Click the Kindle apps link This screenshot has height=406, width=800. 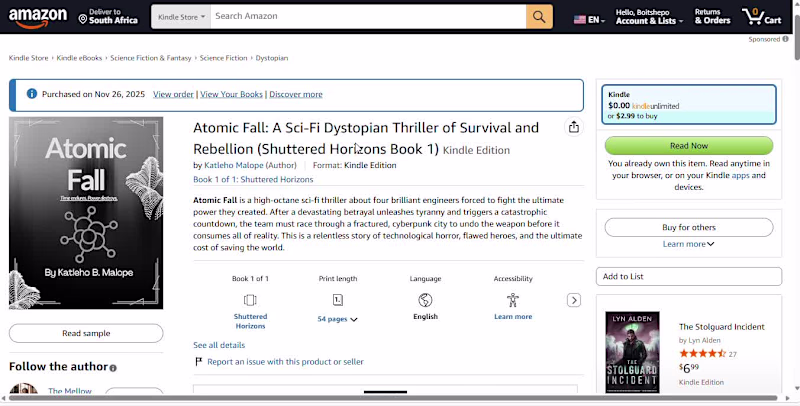click(740, 175)
